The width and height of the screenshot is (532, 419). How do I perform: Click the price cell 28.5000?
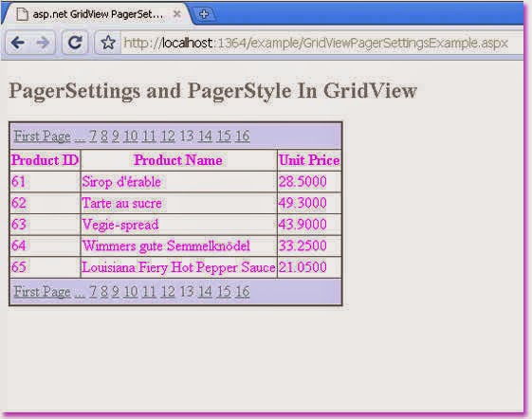(x=309, y=181)
